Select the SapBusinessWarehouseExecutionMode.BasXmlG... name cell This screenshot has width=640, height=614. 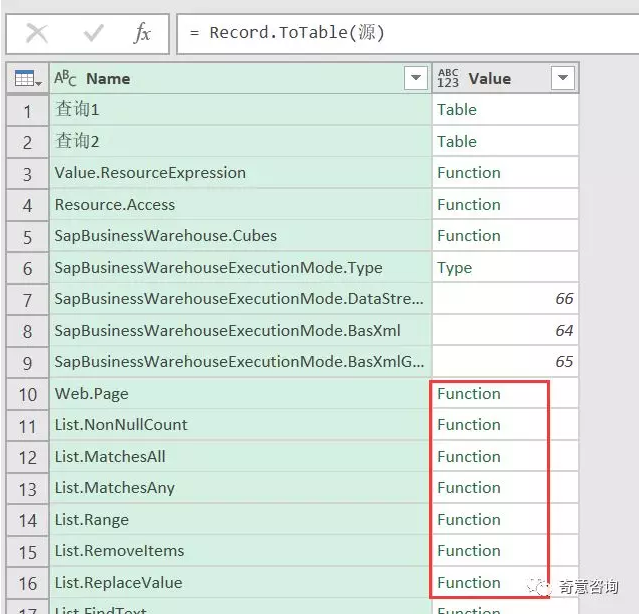pos(240,362)
